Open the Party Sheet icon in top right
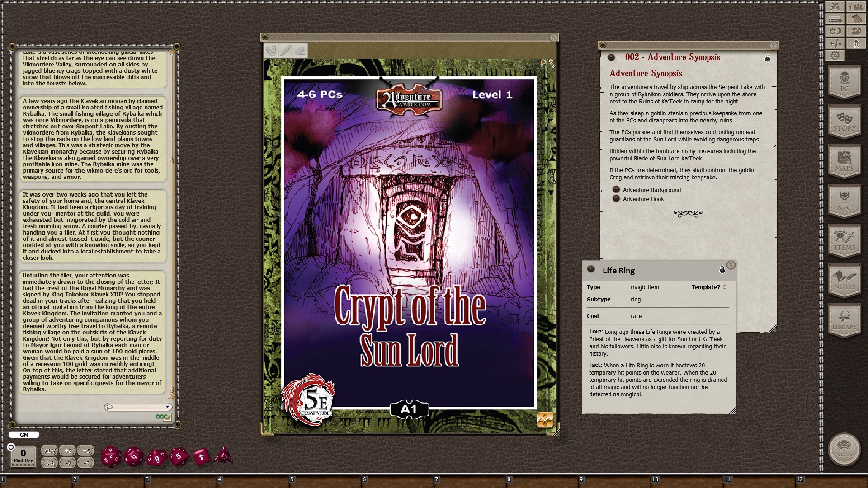 pyautogui.click(x=856, y=7)
